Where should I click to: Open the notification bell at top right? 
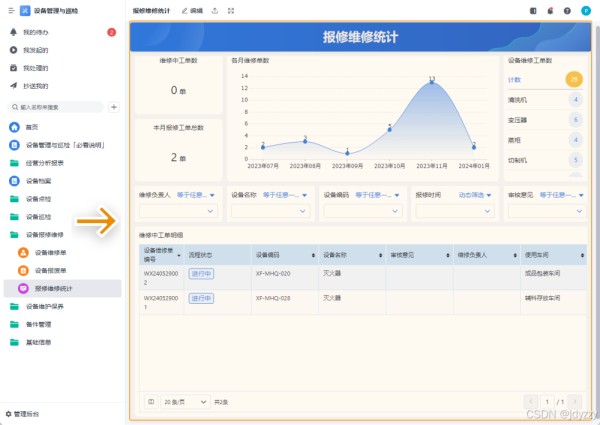click(550, 11)
